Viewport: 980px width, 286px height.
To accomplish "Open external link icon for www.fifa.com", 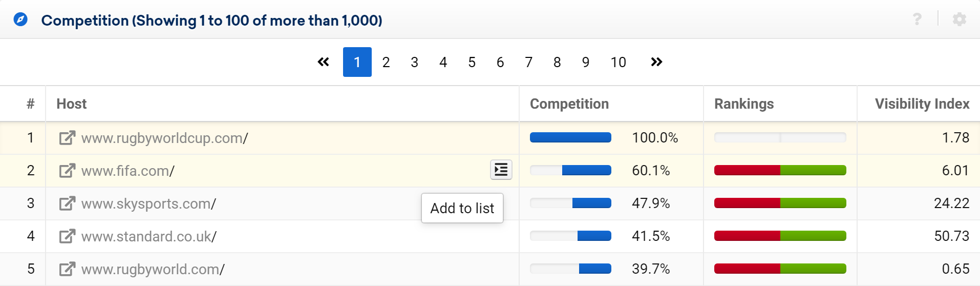I will [x=67, y=171].
